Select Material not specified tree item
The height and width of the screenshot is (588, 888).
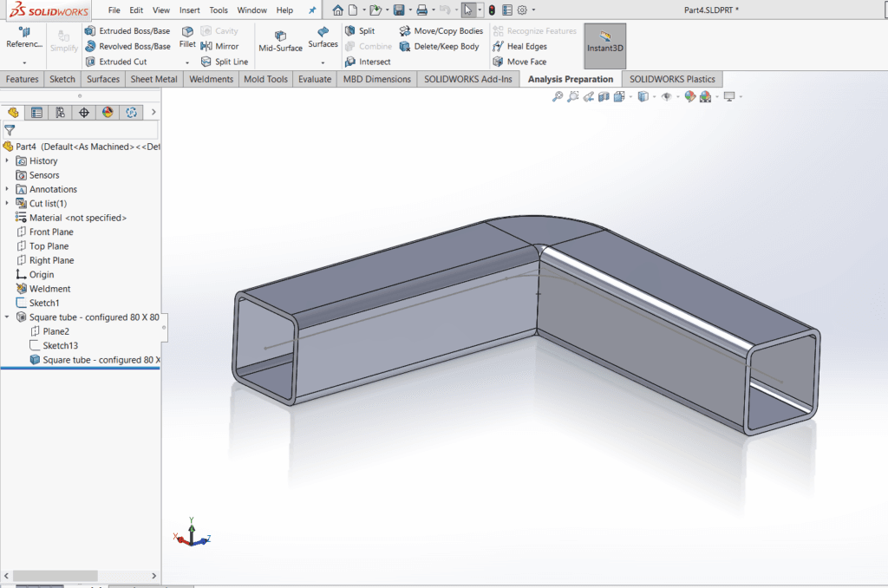click(x=77, y=218)
